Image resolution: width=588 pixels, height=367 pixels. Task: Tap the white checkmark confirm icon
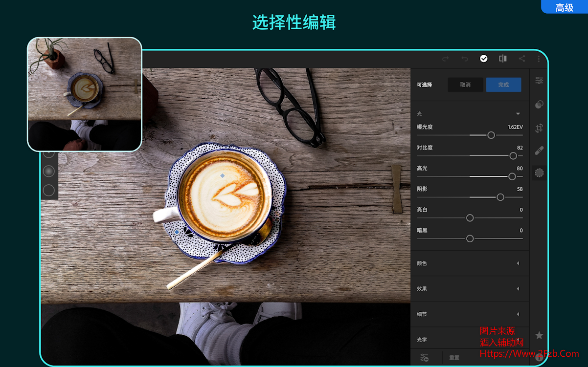pyautogui.click(x=484, y=59)
